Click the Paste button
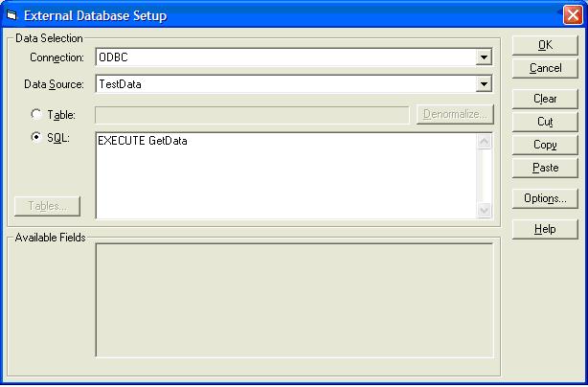The width and height of the screenshot is (588, 387). click(x=545, y=168)
